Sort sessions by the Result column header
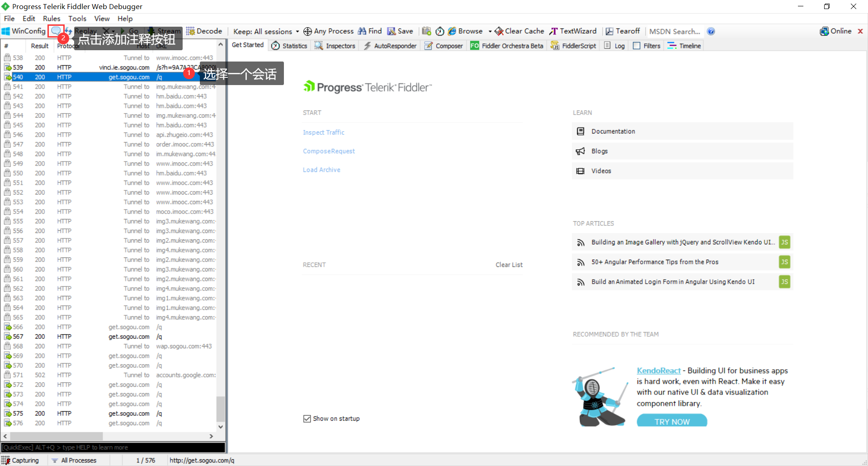This screenshot has height=466, width=868. pyautogui.click(x=40, y=46)
